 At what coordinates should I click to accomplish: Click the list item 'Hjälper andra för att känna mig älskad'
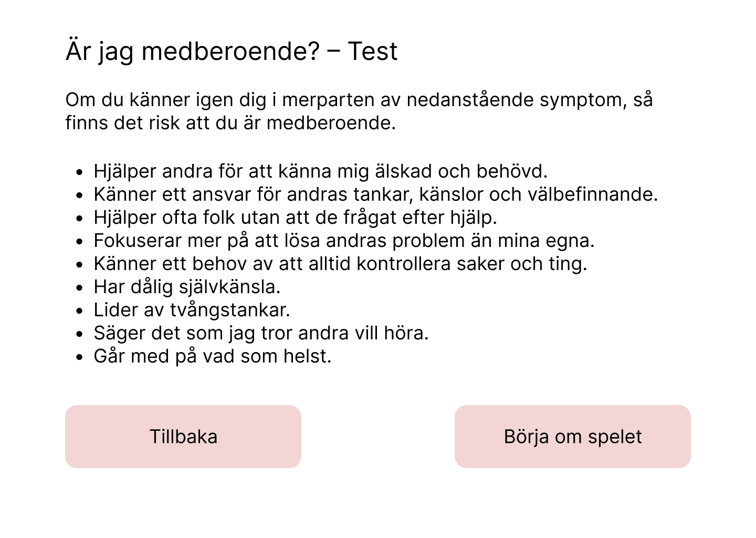pyautogui.click(x=320, y=171)
